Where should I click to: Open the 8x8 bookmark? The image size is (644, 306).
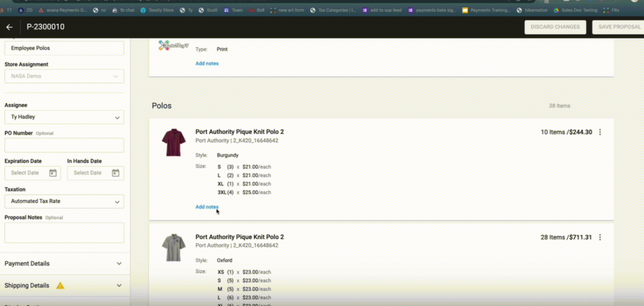[x=257, y=10]
